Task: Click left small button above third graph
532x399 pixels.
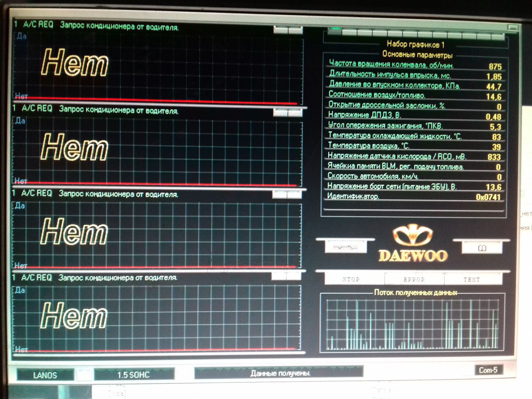Action: (x=279, y=195)
